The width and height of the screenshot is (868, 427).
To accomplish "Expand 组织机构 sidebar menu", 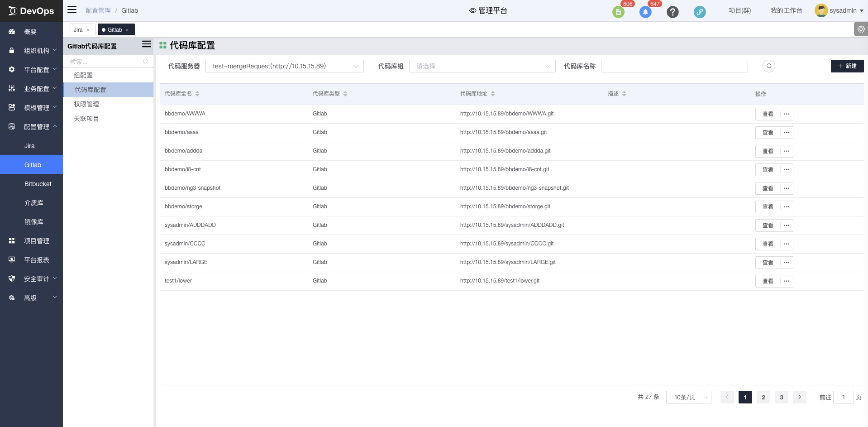I will [31, 51].
